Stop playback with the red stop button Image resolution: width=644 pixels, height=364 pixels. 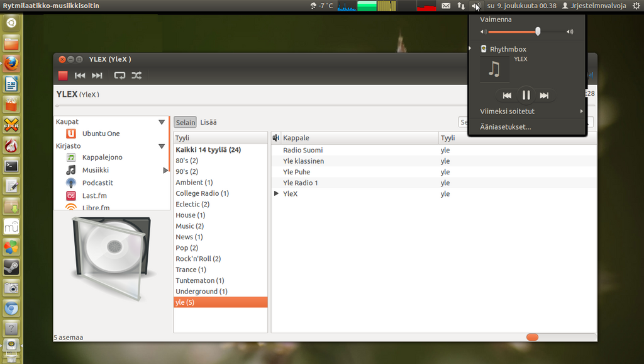coord(63,76)
